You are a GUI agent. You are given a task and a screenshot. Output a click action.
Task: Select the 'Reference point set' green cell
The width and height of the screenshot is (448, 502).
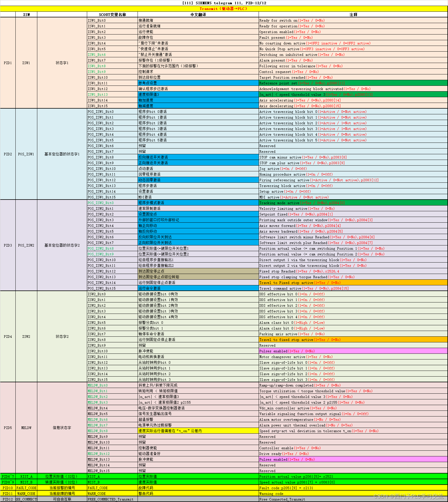coord(353,83)
